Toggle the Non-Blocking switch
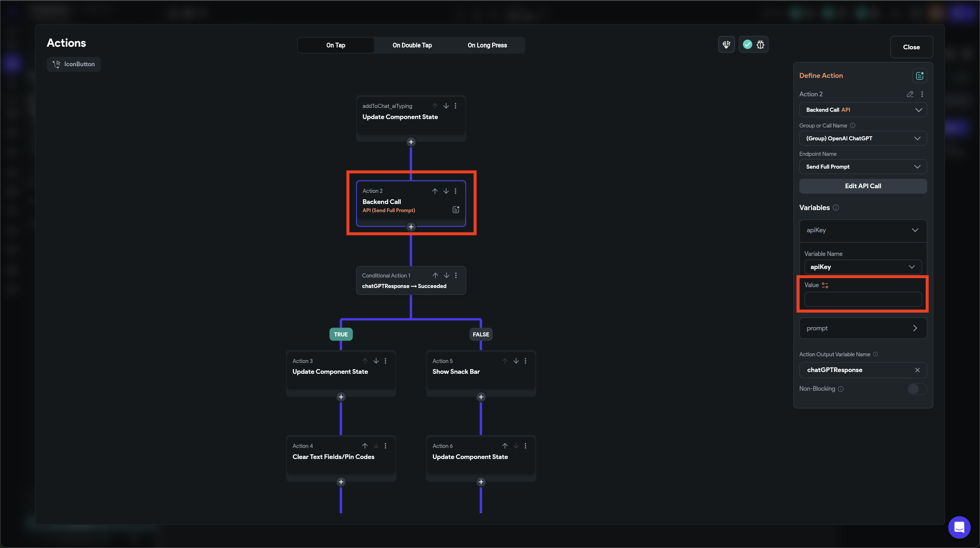Viewport: 980px width, 548px height. (917, 389)
